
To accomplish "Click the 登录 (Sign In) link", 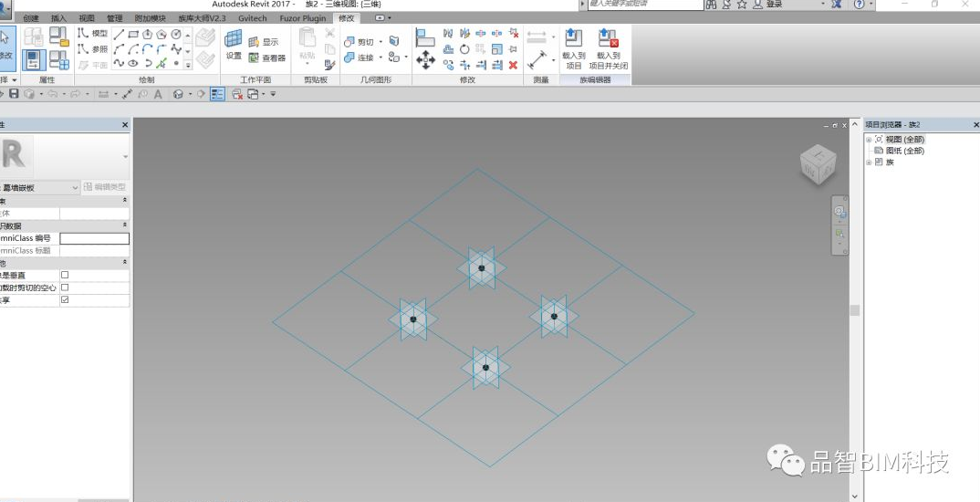I will click(x=774, y=5).
